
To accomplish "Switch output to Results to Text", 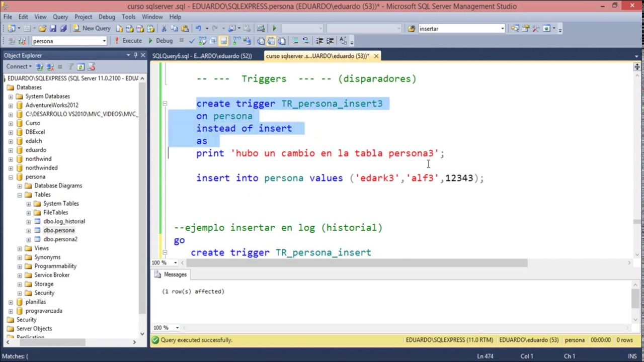I will click(261, 41).
